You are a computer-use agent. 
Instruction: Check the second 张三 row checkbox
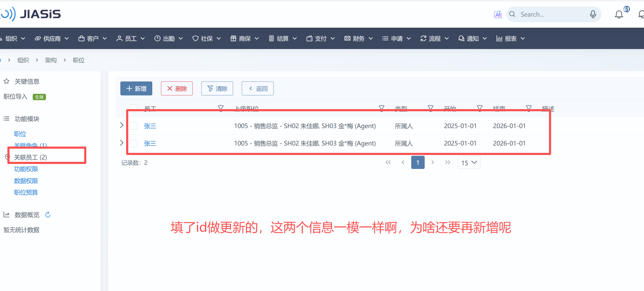point(134,143)
